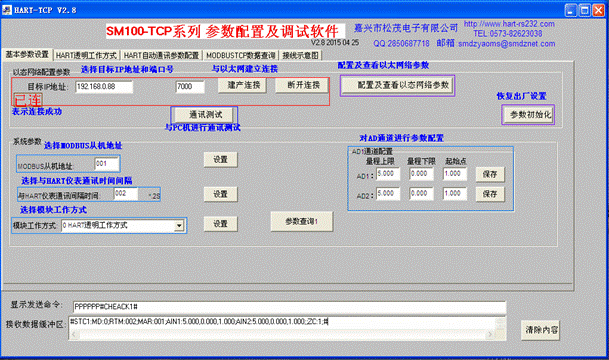Click left arrow of receive buffer scrollbar
Viewport: 609px width, 360px height.
tap(74, 334)
